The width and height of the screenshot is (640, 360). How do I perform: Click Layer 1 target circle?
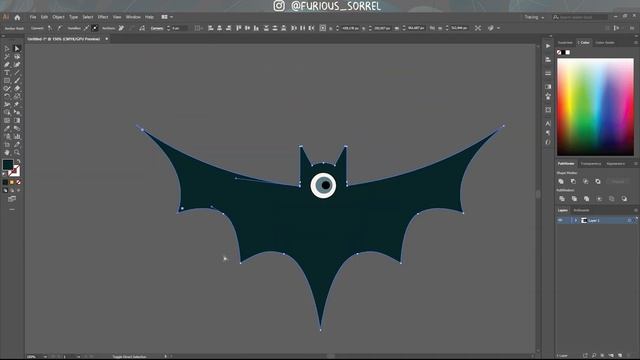point(629,220)
